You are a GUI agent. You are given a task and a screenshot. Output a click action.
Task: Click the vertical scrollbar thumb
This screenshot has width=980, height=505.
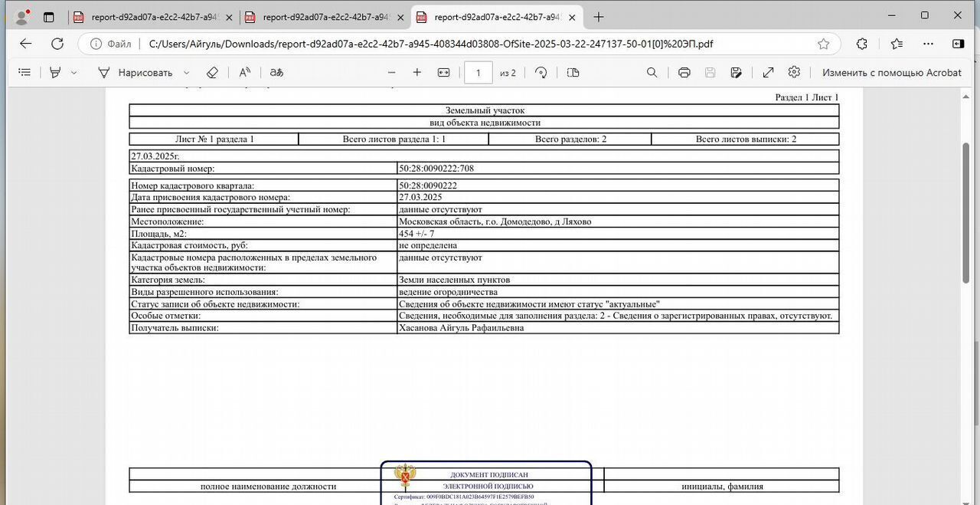point(967,214)
